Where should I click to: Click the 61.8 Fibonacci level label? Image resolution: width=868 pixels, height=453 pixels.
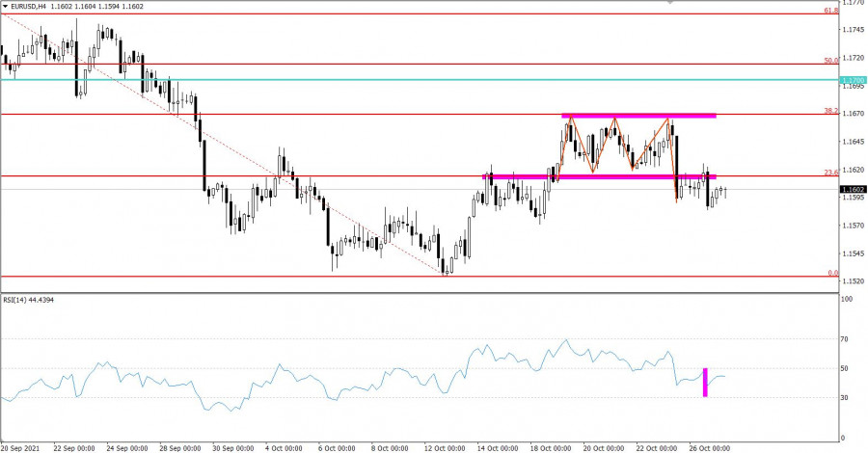pyautogui.click(x=831, y=11)
